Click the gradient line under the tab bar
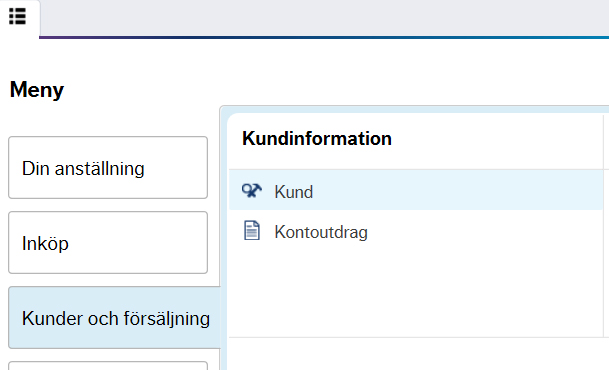Image resolution: width=609 pixels, height=370 pixels. 324,38
